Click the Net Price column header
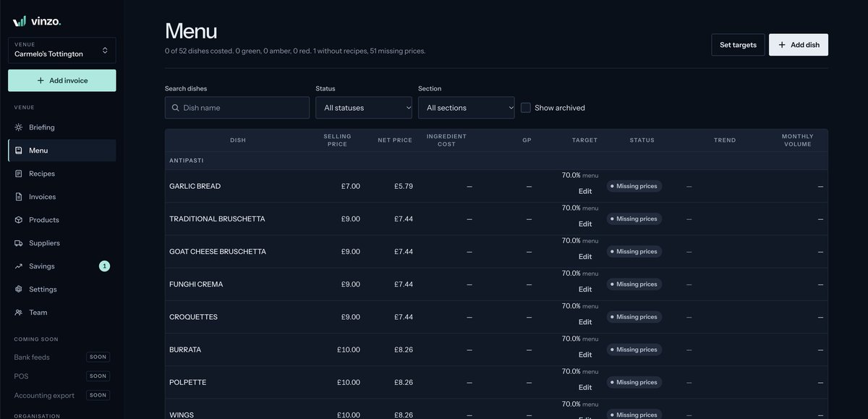868x419 pixels. point(395,140)
